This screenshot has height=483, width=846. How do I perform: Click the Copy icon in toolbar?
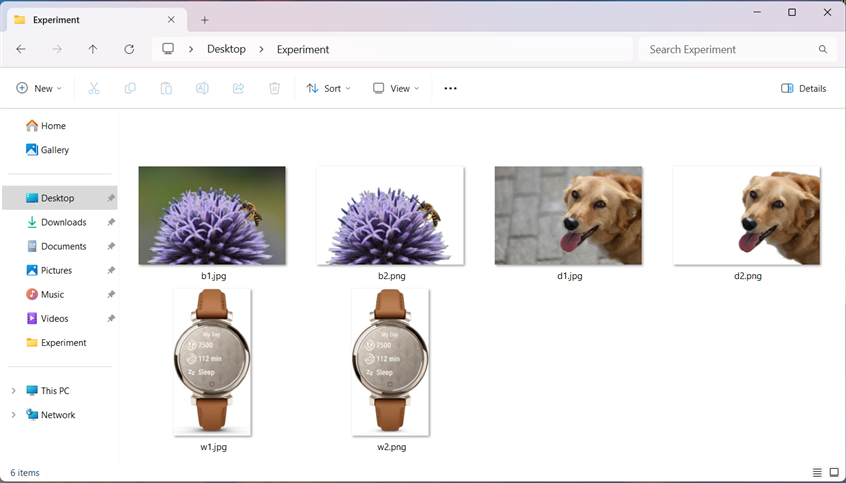click(130, 88)
